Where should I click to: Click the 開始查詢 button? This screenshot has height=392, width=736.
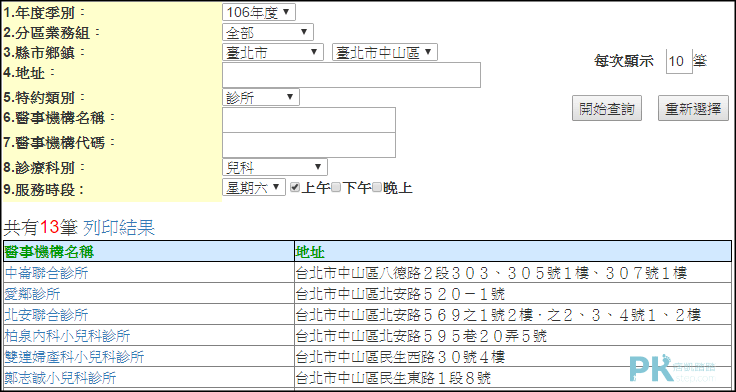click(x=607, y=108)
